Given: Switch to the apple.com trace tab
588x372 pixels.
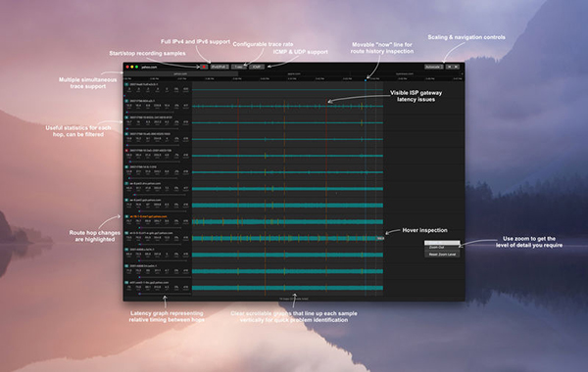Looking at the screenshot, I should click(x=294, y=73).
